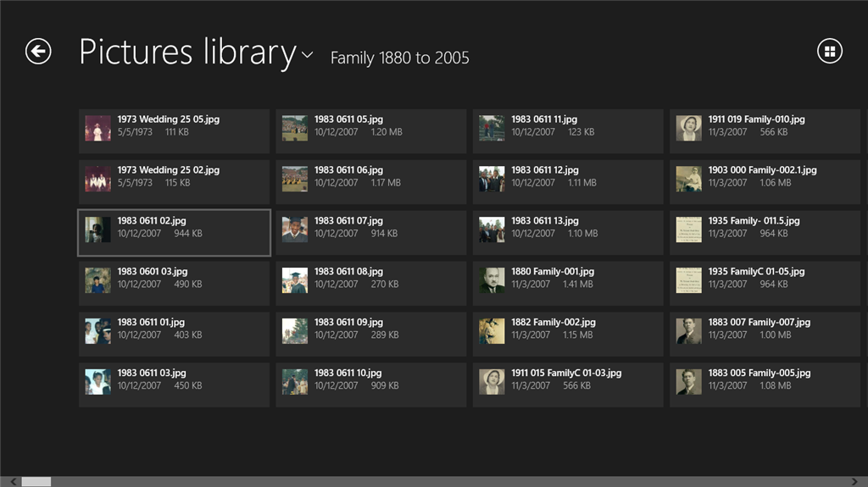Click file name 1983 0611 10.jpg
The image size is (868, 487).
click(348, 374)
